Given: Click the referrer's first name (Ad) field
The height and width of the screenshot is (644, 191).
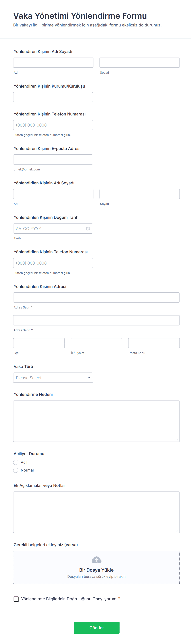Looking at the screenshot, I should 53,63.
